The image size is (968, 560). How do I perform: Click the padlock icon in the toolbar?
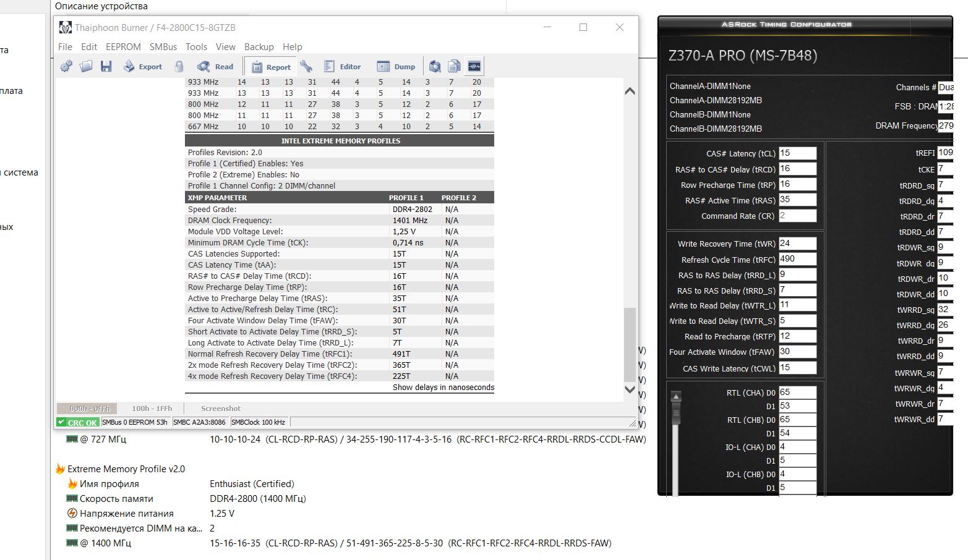tap(179, 66)
